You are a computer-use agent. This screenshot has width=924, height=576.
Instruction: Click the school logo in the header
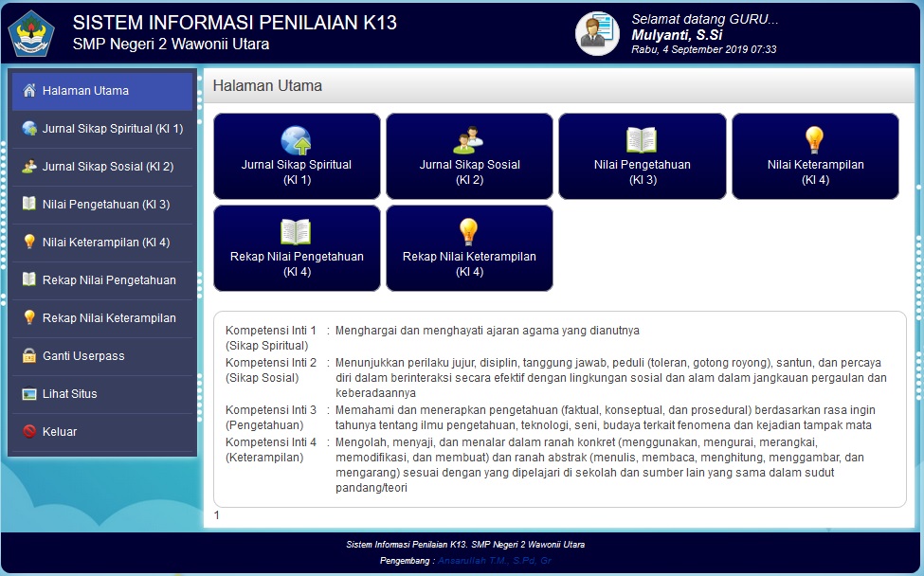(31, 33)
